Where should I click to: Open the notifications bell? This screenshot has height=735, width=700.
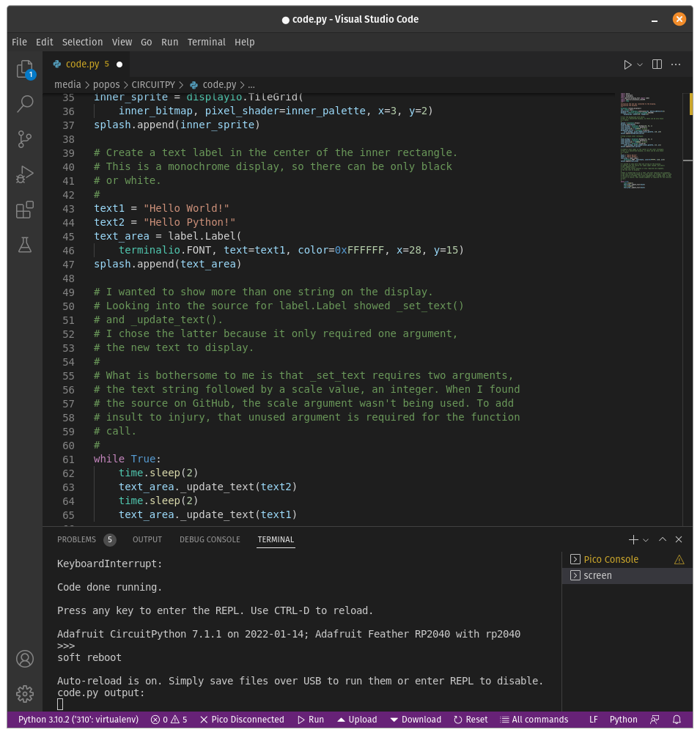click(677, 720)
